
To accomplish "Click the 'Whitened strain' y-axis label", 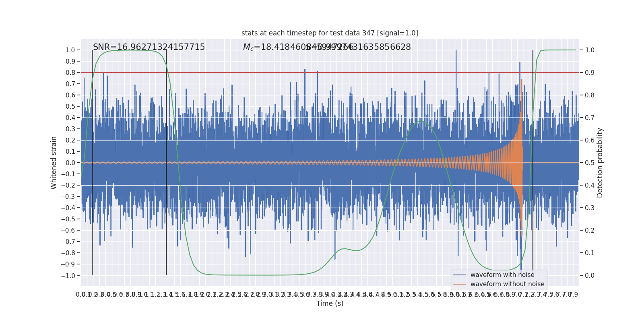I will (x=54, y=163).
